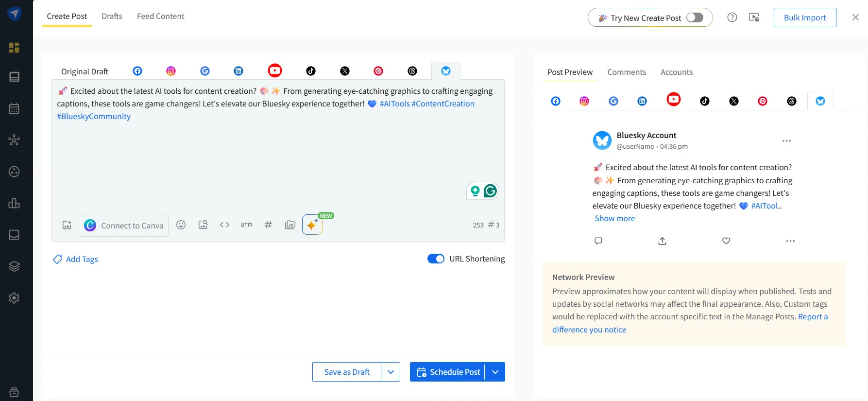The height and width of the screenshot is (401, 868).
Task: Click the Bluesky Account avatar in preview
Action: coord(602,140)
